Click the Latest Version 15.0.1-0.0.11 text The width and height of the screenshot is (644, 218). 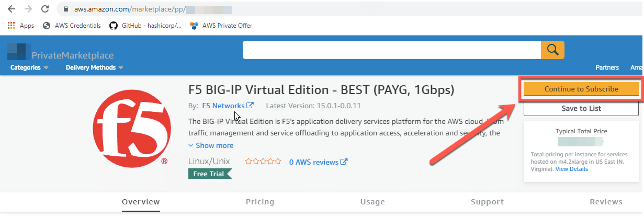click(313, 106)
